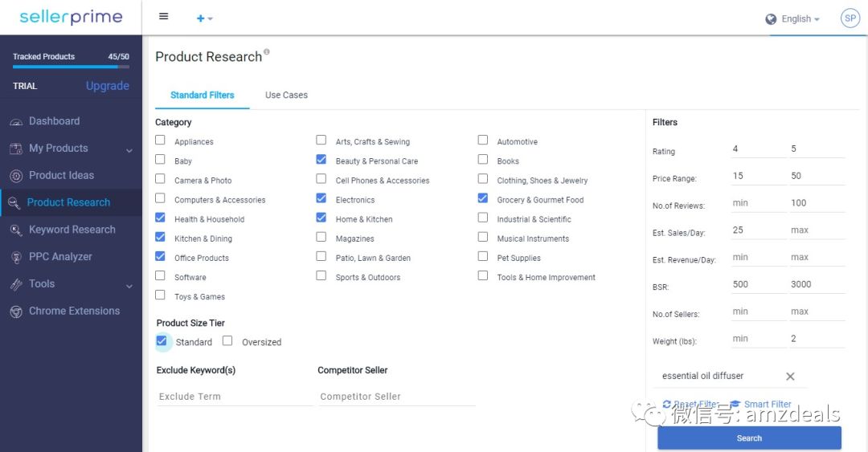
Task: Click the hamburger menu icon
Action: [164, 17]
